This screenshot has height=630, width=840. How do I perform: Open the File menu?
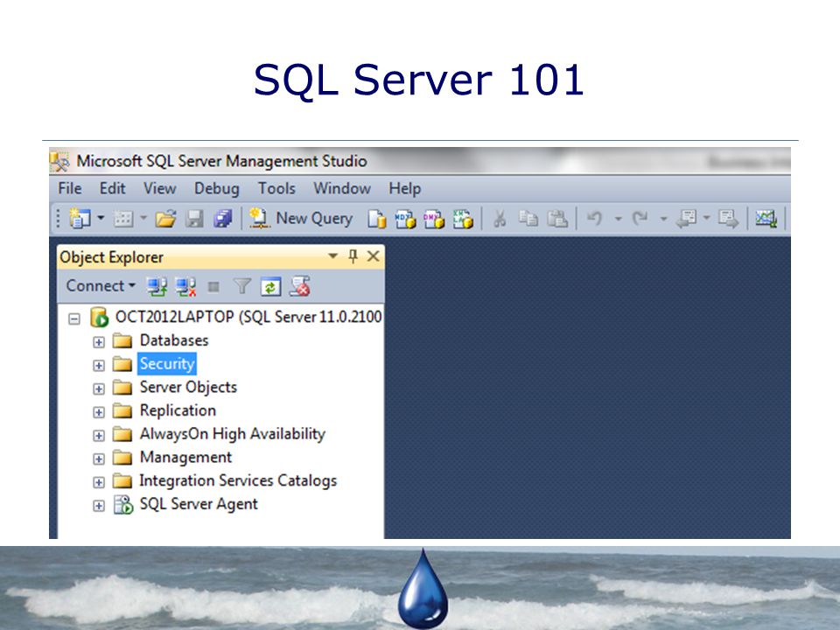pos(70,189)
